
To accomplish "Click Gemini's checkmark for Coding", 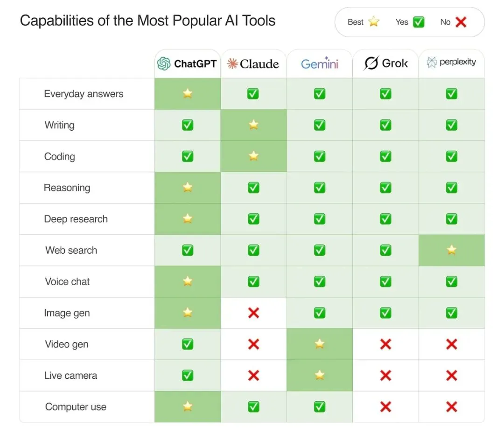I will pyautogui.click(x=320, y=156).
